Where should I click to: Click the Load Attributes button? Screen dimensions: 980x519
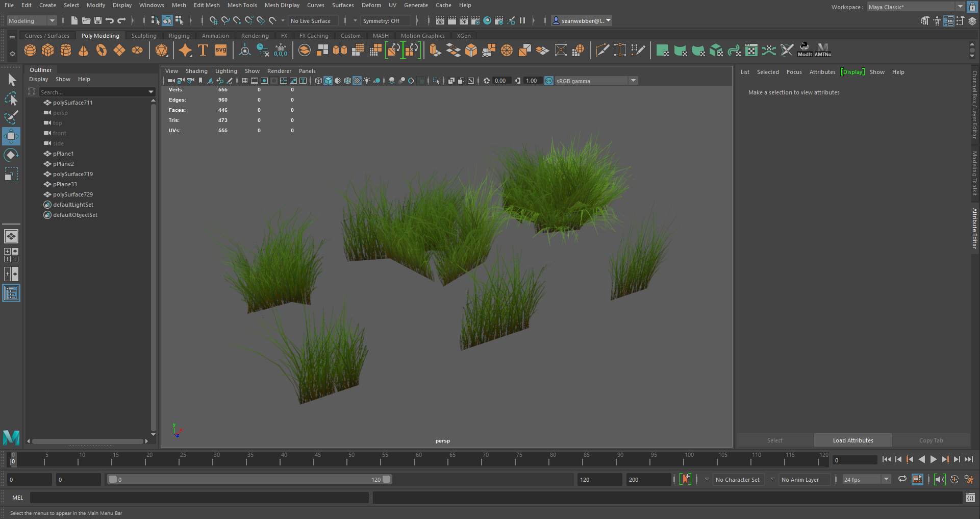pos(853,440)
